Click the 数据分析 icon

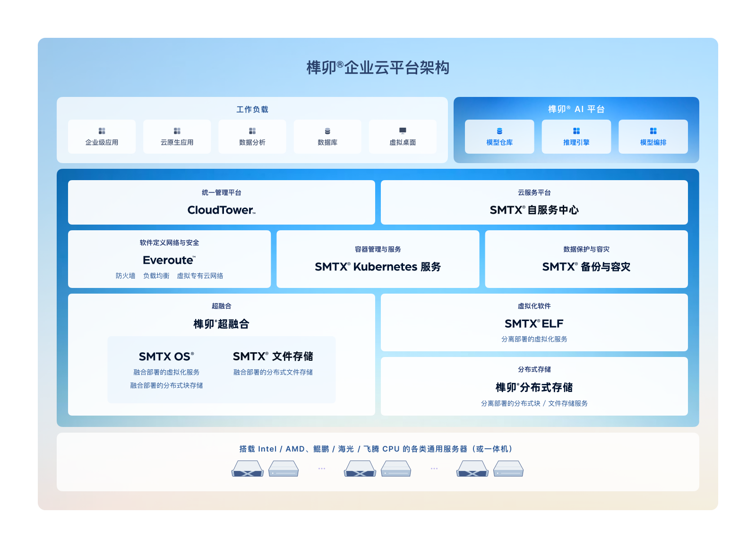point(252,131)
